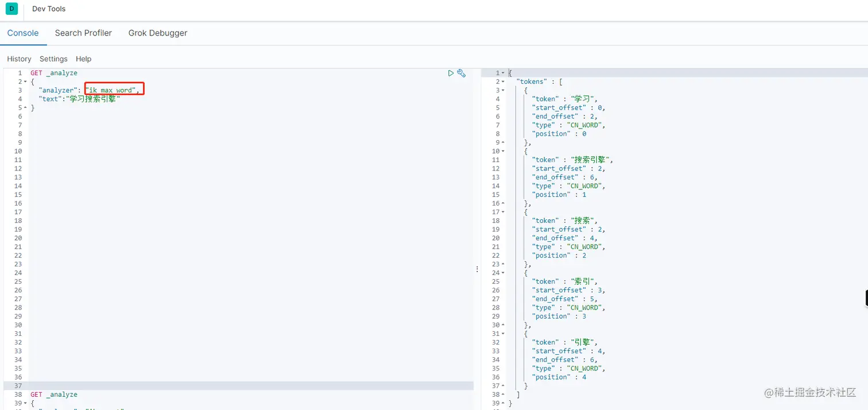Collapse the tokens array fold at response line 2
This screenshot has height=410, width=868.
pyautogui.click(x=503, y=82)
